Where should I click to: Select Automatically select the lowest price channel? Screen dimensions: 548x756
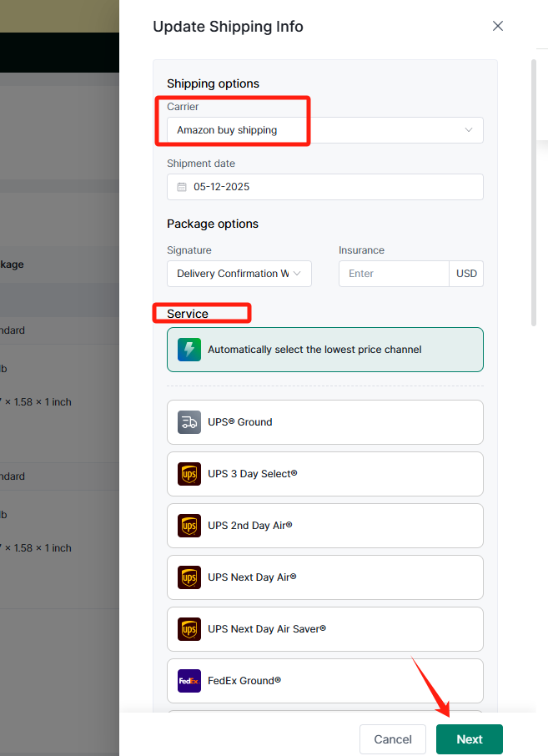point(324,350)
